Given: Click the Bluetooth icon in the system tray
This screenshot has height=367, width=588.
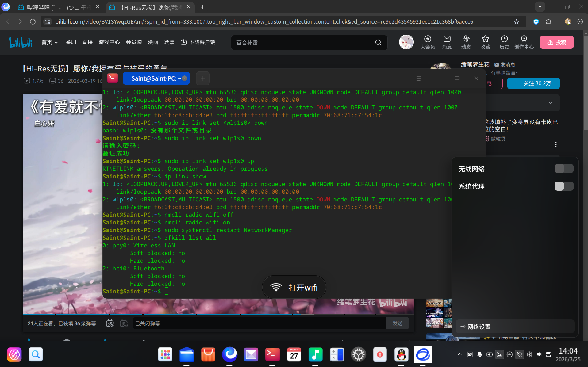Looking at the screenshot, I should [529, 354].
